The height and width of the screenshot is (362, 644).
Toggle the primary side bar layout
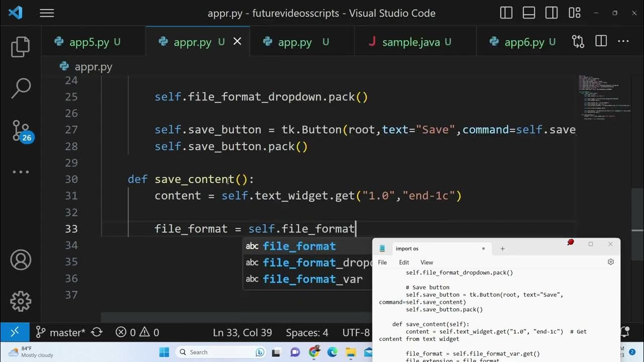tap(506, 14)
